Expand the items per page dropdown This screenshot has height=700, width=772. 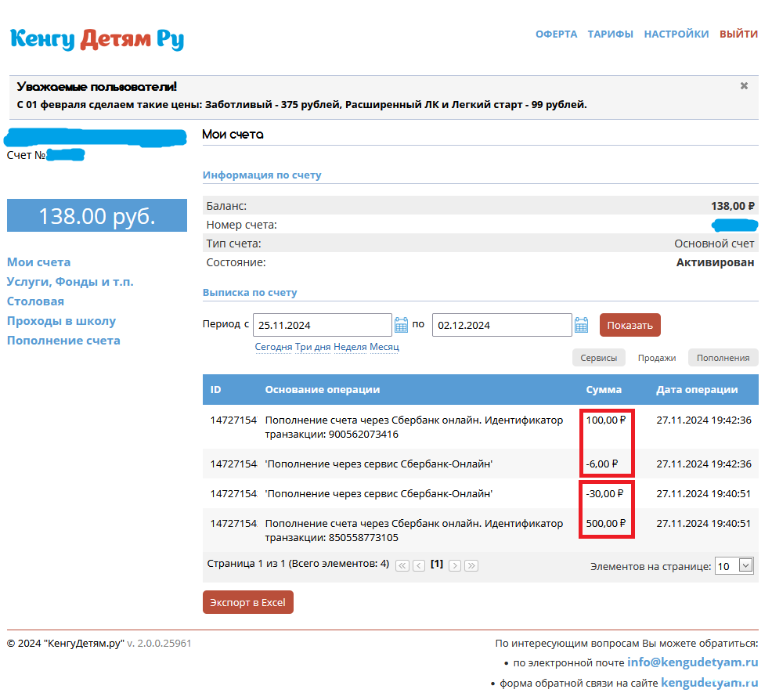pos(745,565)
